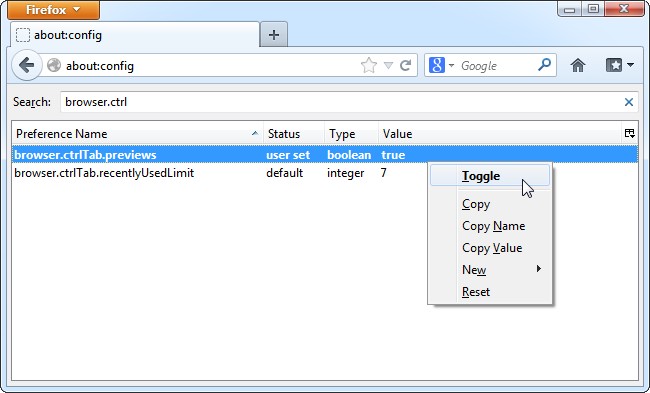Image resolution: width=650 pixels, height=393 pixels.
Task: Click the globe site identity icon
Action: 54,66
